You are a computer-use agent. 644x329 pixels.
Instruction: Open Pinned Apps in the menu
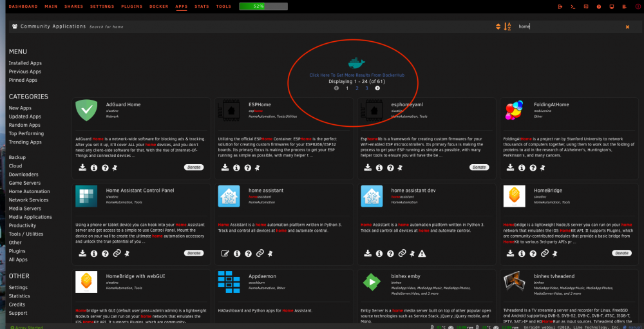tap(23, 80)
